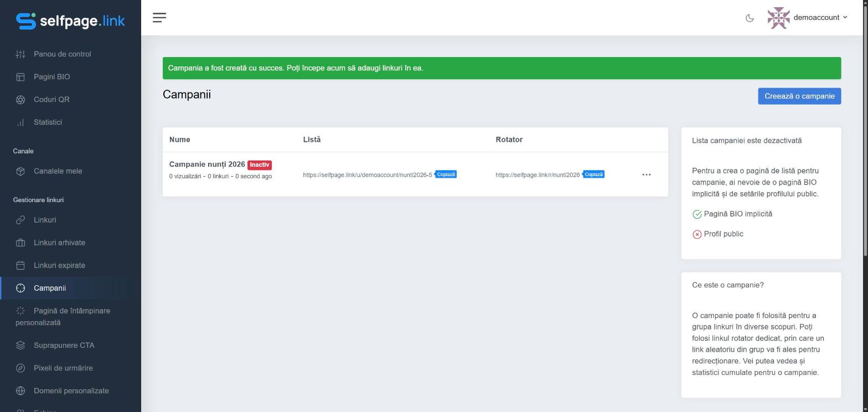Click the Creează o campanie button

(799, 96)
